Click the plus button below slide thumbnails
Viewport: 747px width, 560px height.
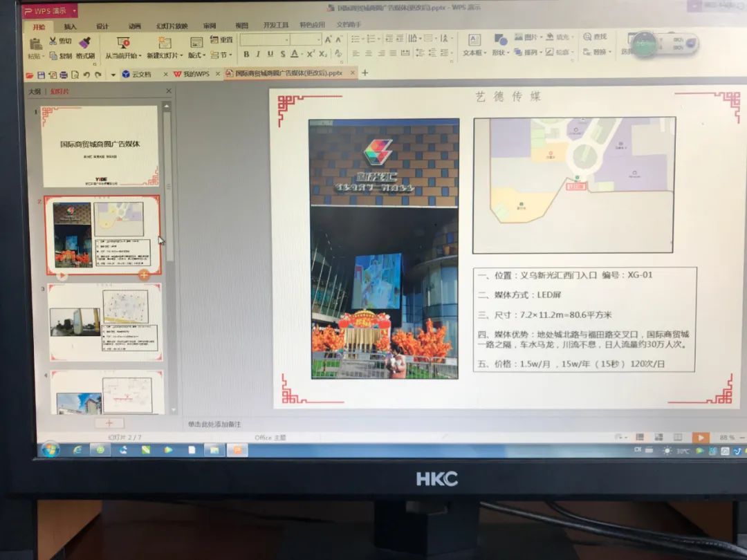pos(109,422)
